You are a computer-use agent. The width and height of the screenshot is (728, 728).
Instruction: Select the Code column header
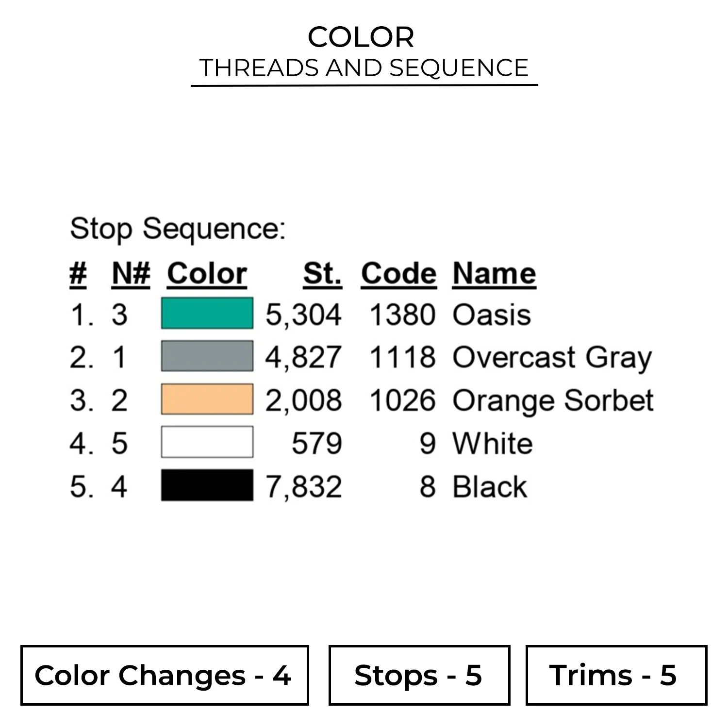398,274
